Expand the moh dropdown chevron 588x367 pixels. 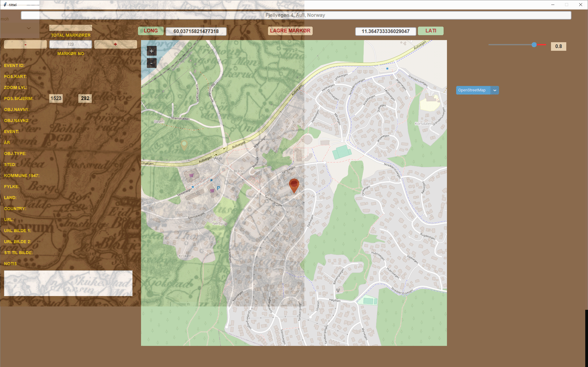(29, 28)
